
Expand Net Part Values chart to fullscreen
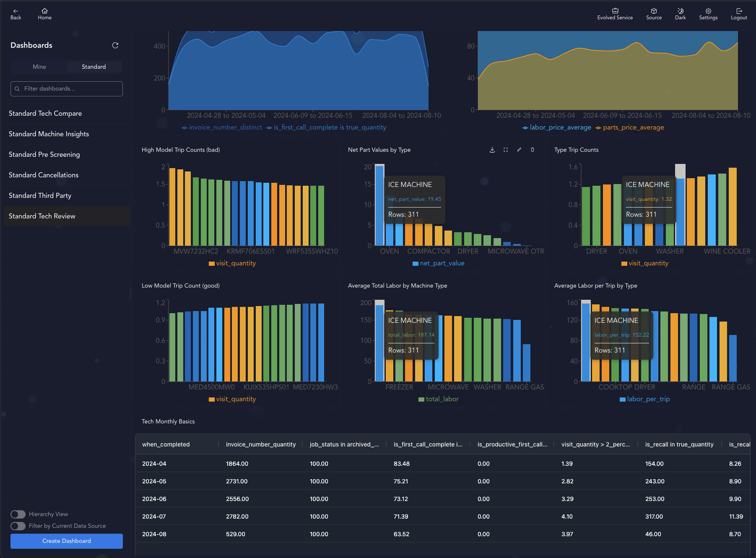click(x=506, y=150)
